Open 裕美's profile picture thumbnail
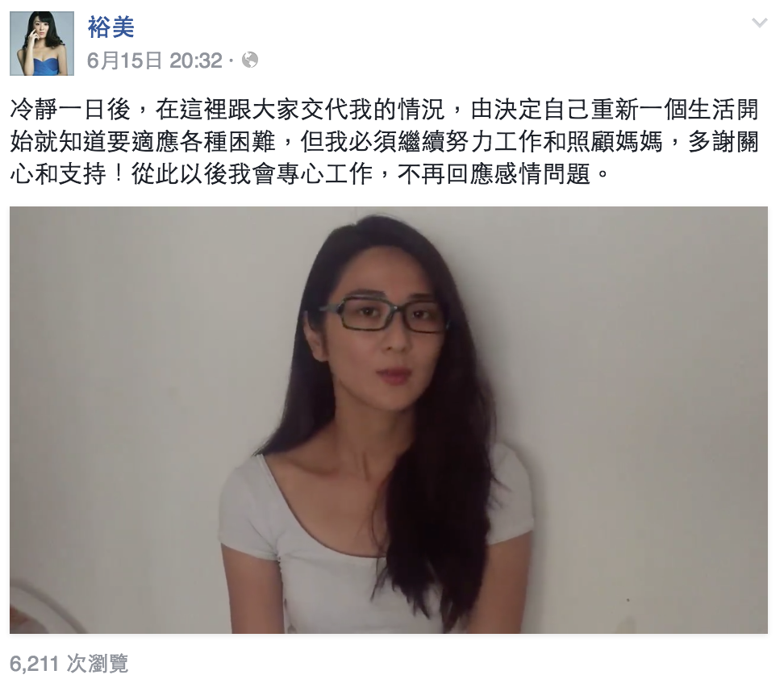784x679 pixels. click(x=42, y=44)
